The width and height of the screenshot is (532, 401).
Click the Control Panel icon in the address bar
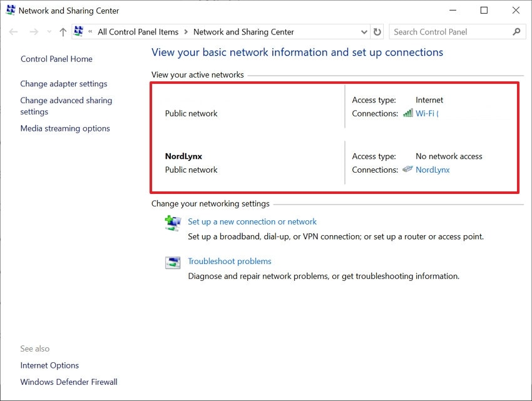pos(78,31)
